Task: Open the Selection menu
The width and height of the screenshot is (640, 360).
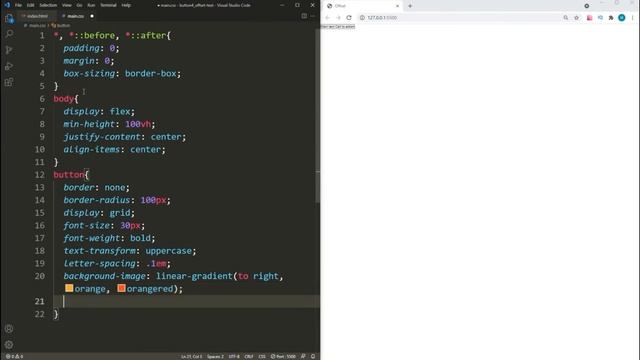Action: 48,5
